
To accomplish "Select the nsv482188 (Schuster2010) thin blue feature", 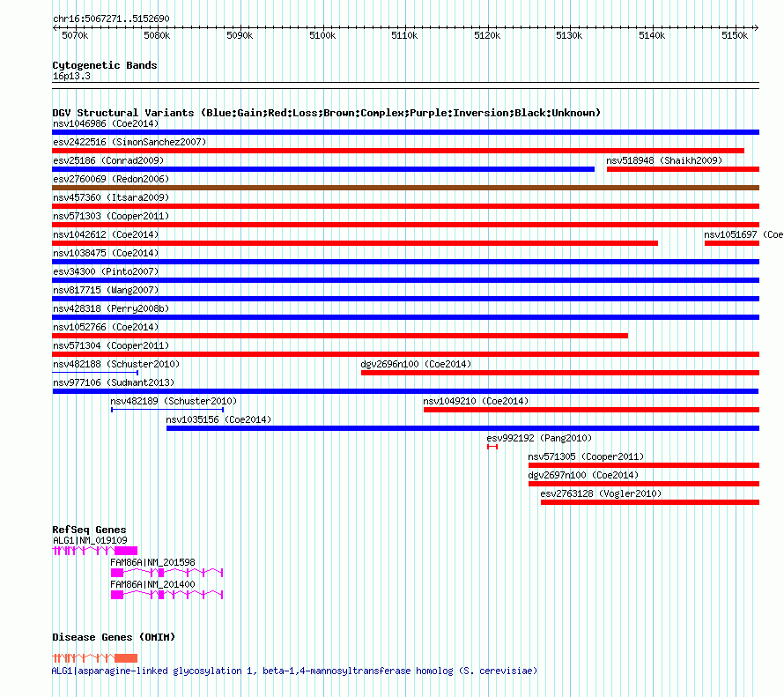I will [95, 373].
